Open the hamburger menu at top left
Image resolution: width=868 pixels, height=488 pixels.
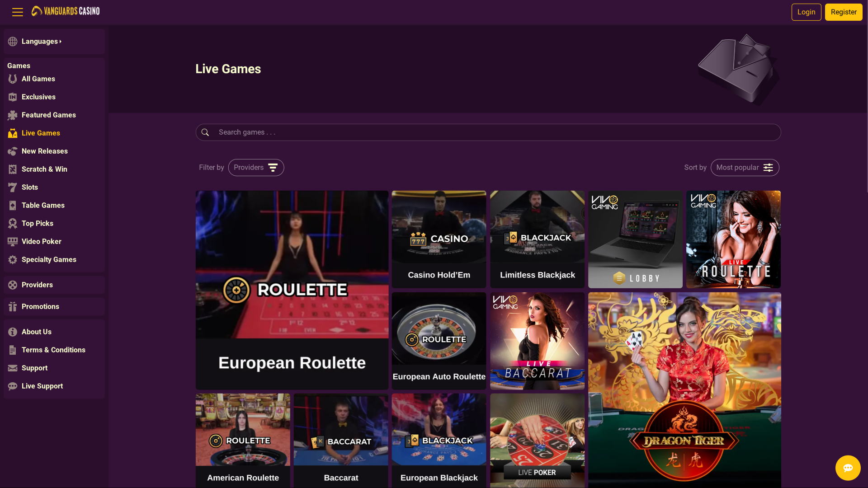coord(17,12)
